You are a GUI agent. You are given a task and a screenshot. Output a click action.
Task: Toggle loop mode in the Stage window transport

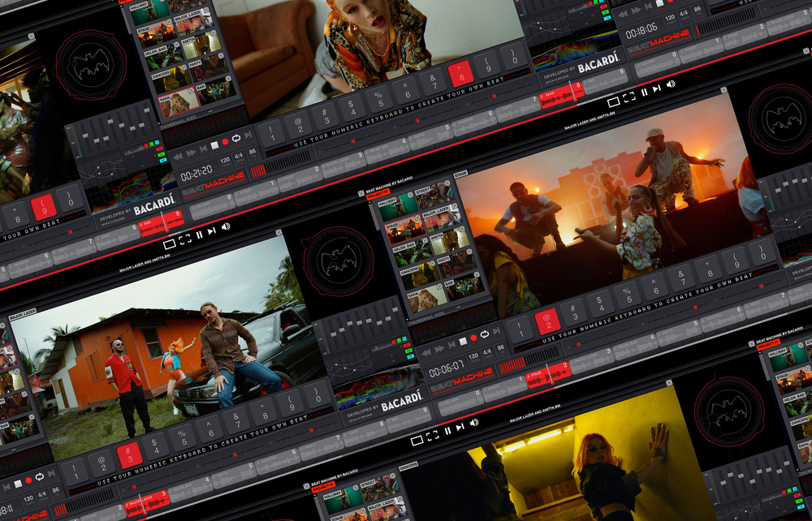coord(484,334)
